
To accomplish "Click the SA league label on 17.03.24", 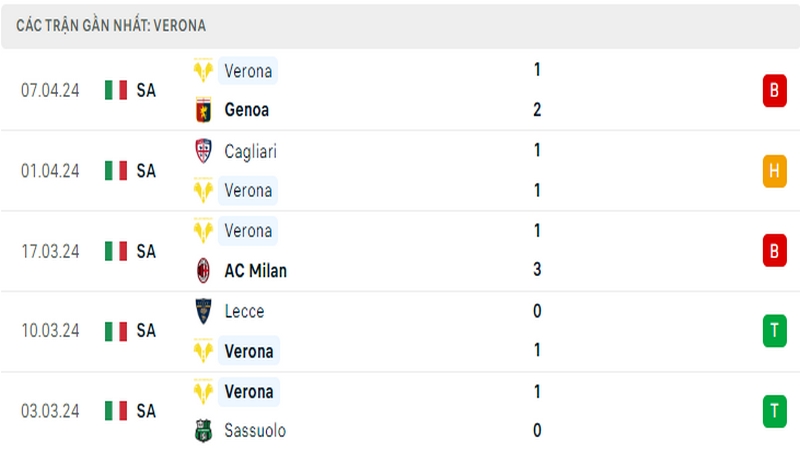I will (146, 252).
